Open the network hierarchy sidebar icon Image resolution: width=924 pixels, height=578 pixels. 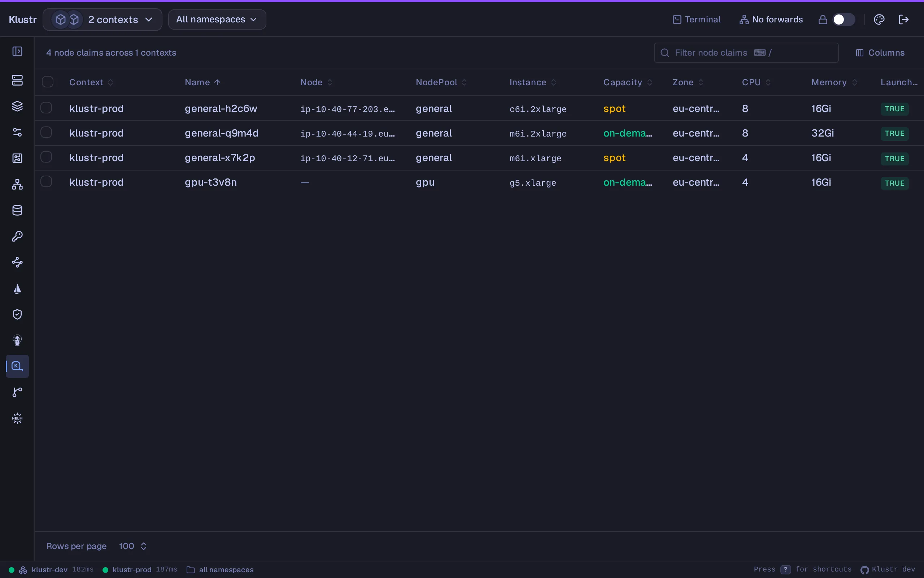point(17,184)
